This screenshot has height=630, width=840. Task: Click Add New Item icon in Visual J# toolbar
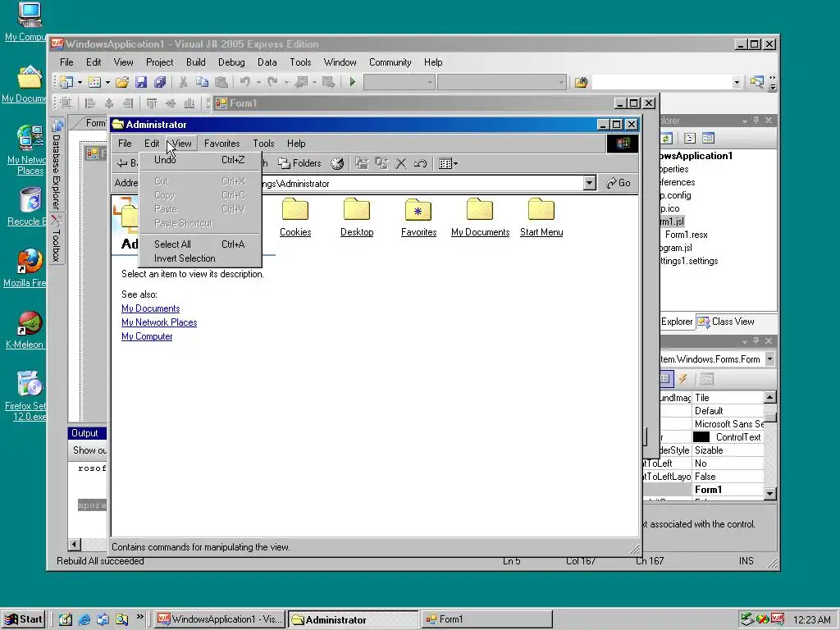pos(94,82)
